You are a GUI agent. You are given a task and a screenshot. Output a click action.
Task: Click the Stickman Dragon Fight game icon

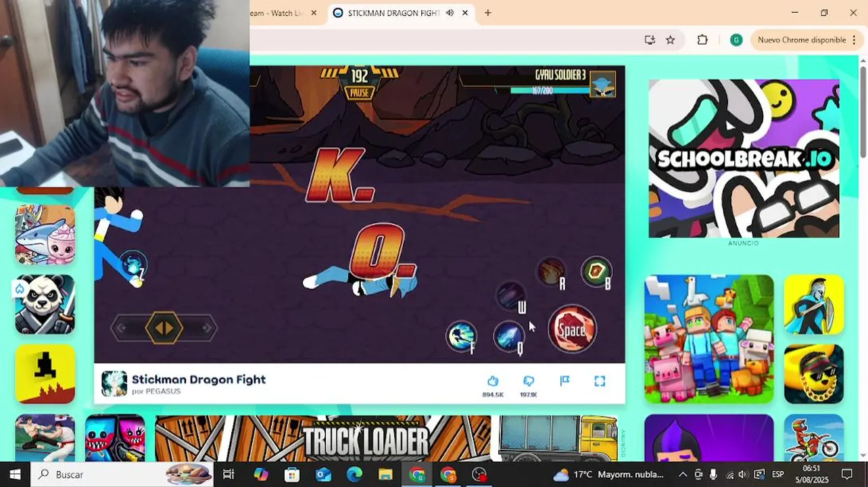114,384
